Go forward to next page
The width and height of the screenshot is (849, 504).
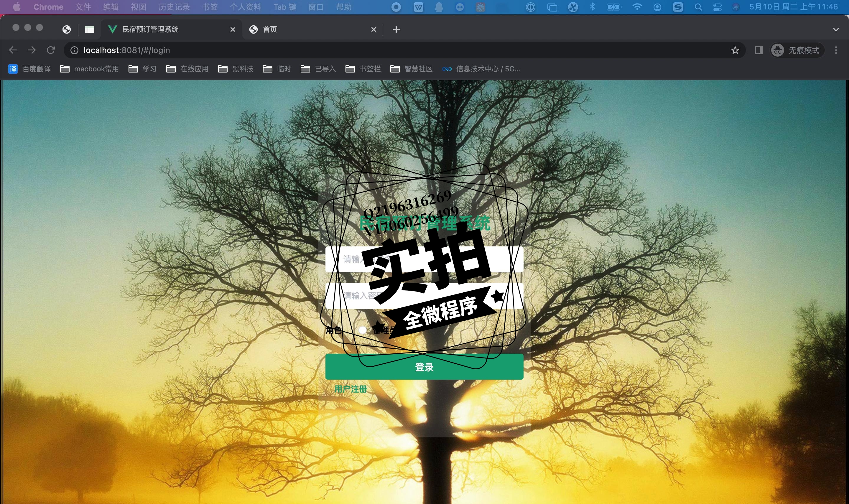32,50
